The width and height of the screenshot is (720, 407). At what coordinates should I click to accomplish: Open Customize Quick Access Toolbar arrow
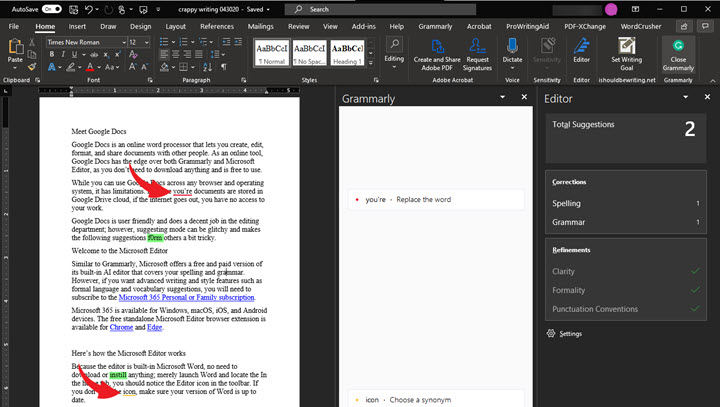point(158,9)
